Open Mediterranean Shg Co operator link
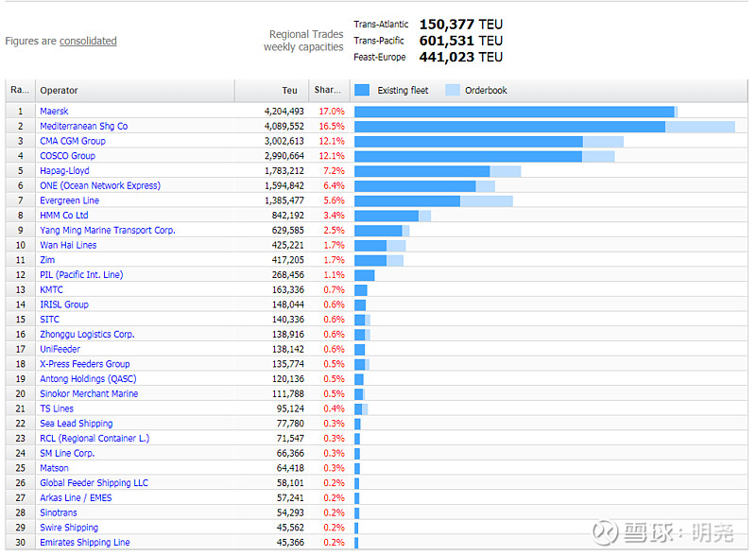Viewport: 756px width, 556px height. pyautogui.click(x=84, y=126)
